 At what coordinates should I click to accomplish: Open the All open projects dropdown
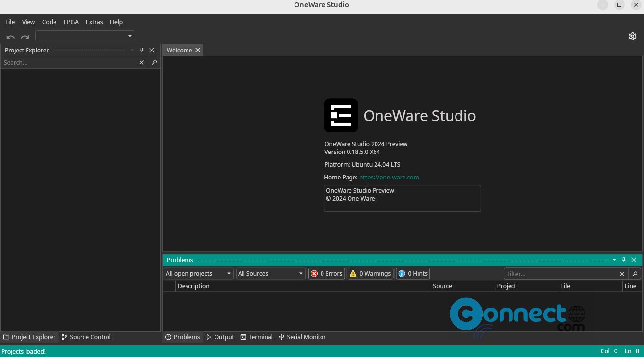click(198, 274)
